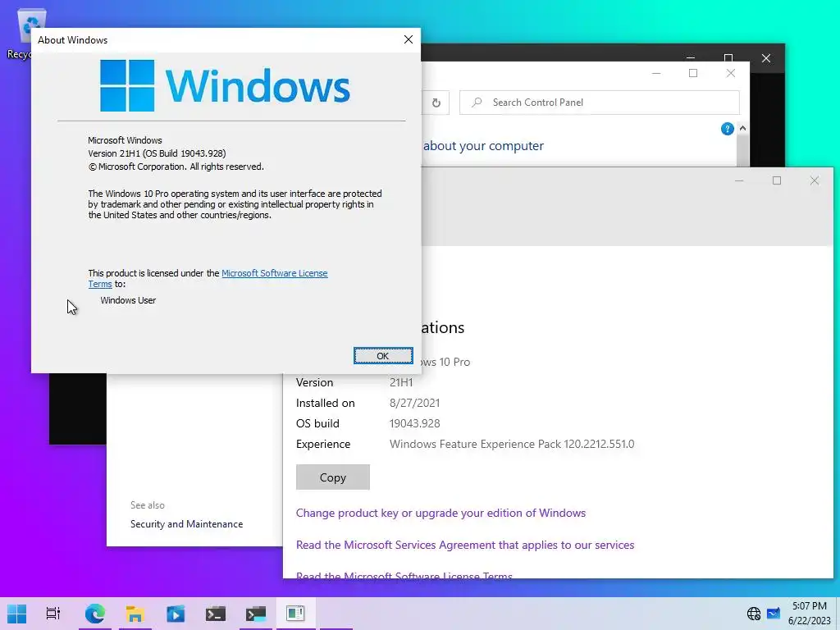840x630 pixels.
Task: Copy Windows specifications in Settings
Action: 333,477
